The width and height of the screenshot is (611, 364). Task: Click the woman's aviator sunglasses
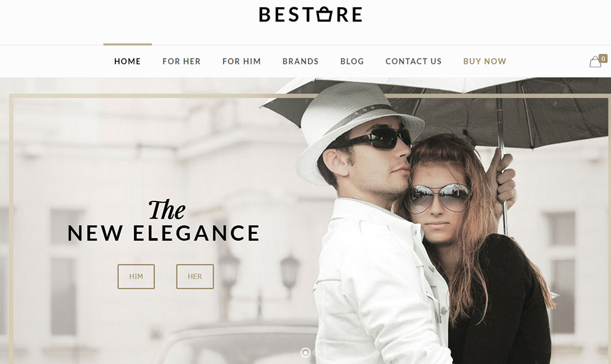click(437, 198)
